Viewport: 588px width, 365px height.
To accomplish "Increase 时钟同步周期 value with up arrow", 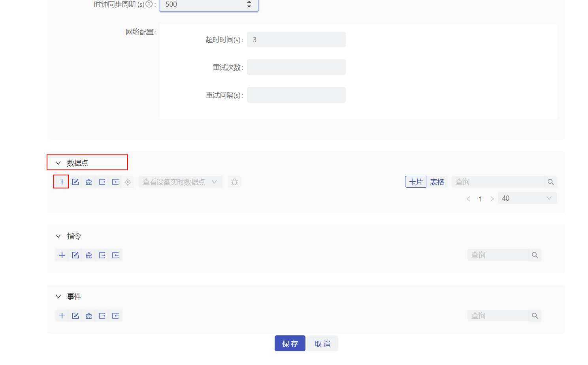I will click(249, 2).
